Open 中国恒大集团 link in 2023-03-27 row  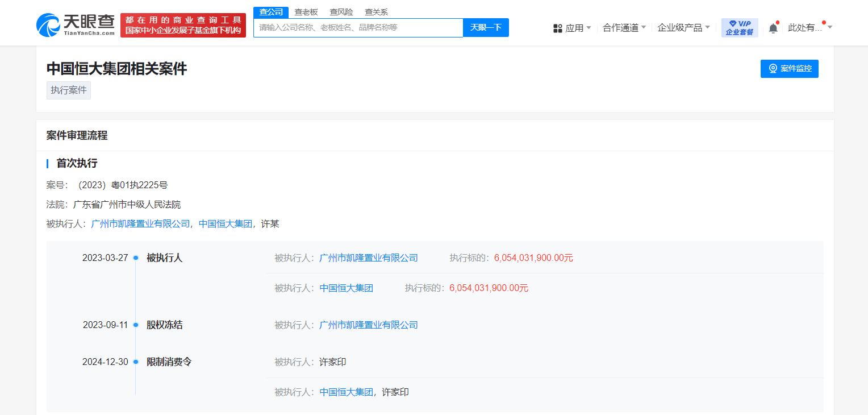tap(347, 288)
